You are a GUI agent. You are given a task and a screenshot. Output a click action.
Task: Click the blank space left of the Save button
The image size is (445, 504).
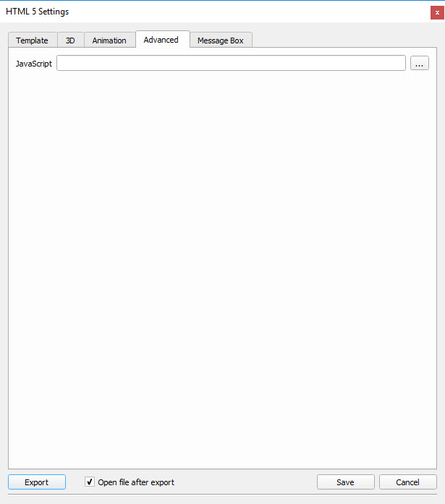[x=246, y=482]
